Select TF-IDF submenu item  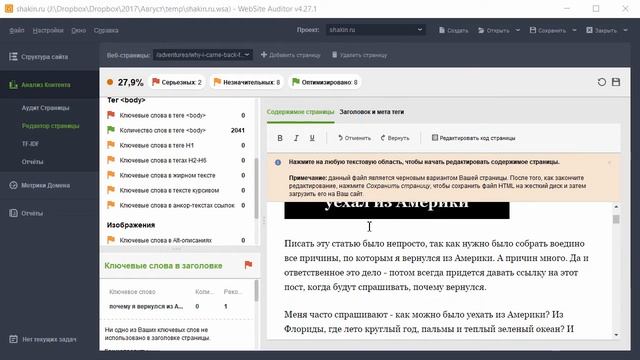point(30,144)
